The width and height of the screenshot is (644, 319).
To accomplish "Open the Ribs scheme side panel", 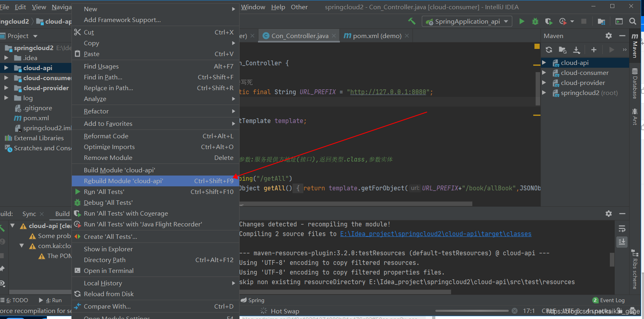I will point(635,269).
